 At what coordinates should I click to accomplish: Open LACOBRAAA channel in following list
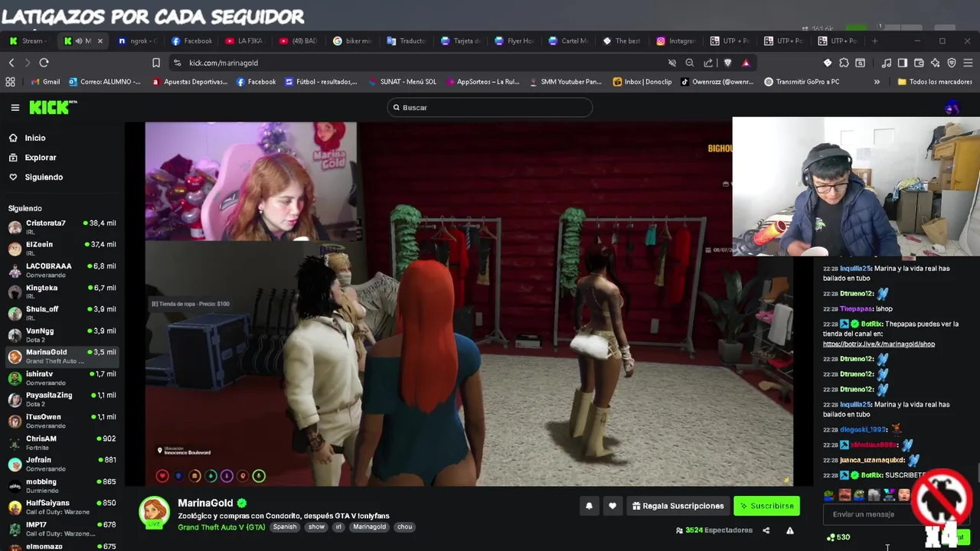(61, 270)
